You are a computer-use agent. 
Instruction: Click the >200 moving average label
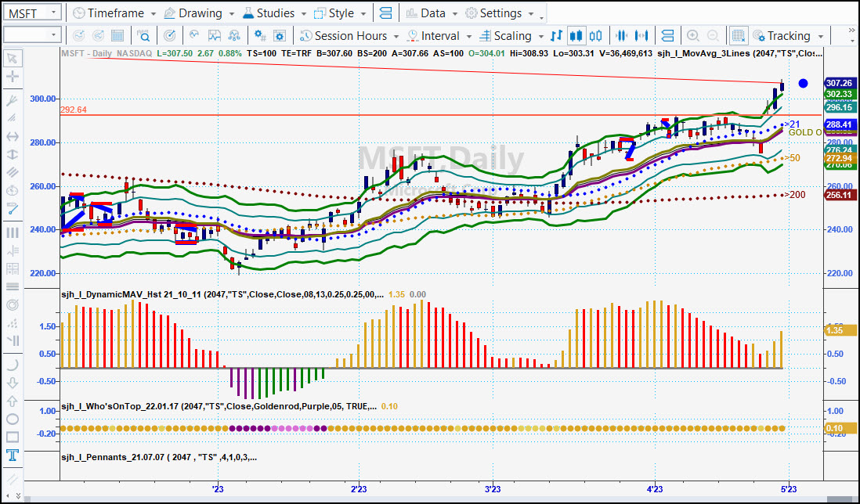coord(795,194)
